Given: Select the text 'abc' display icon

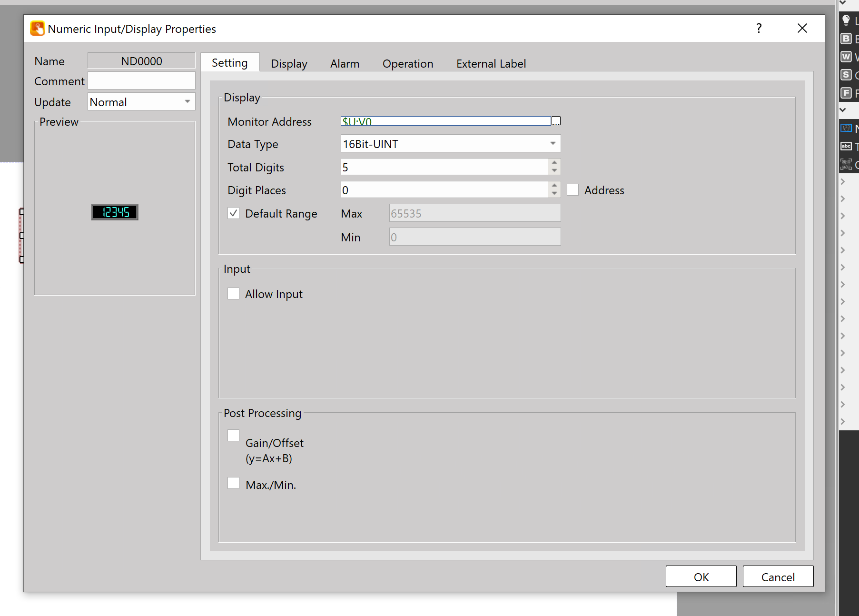Looking at the screenshot, I should click(x=846, y=146).
